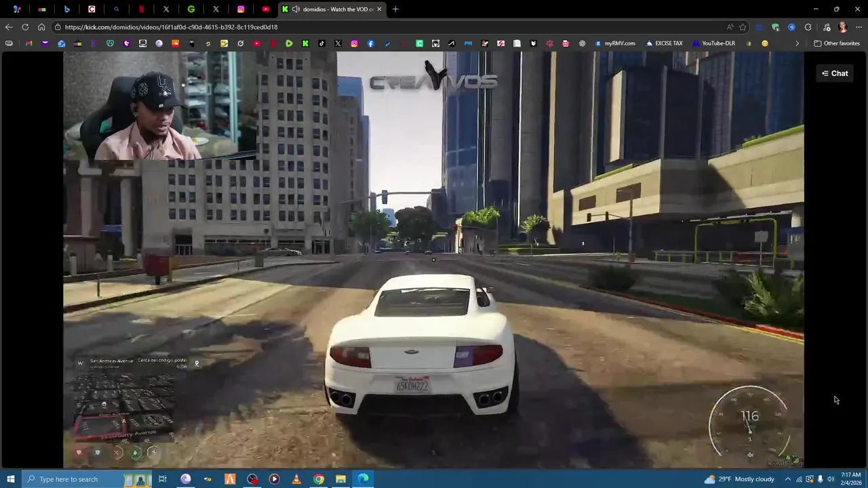Switch to the Bing tab

(66, 9)
